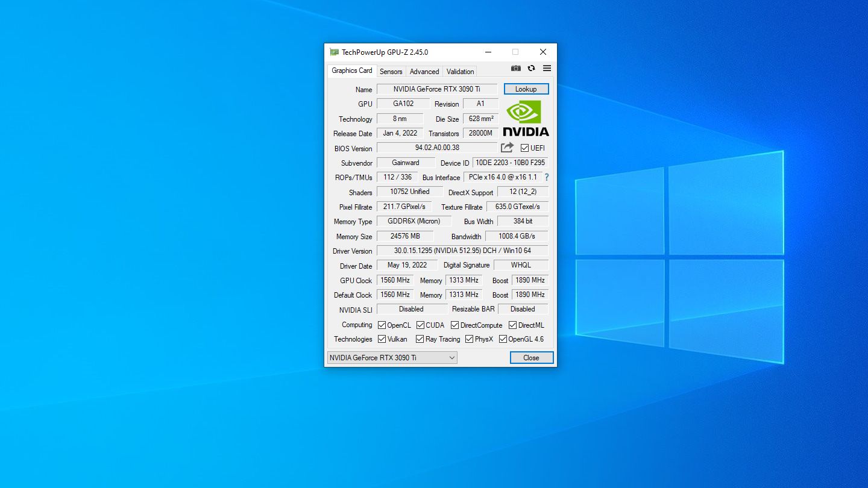Click the GPU Clock row Boost value 1890 MHz
Image resolution: width=868 pixels, height=488 pixels.
pyautogui.click(x=530, y=280)
